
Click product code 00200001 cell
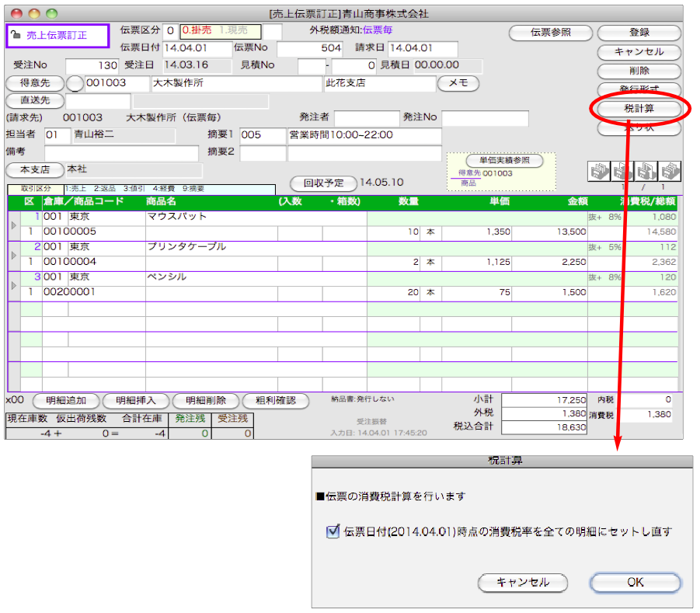(x=94, y=292)
